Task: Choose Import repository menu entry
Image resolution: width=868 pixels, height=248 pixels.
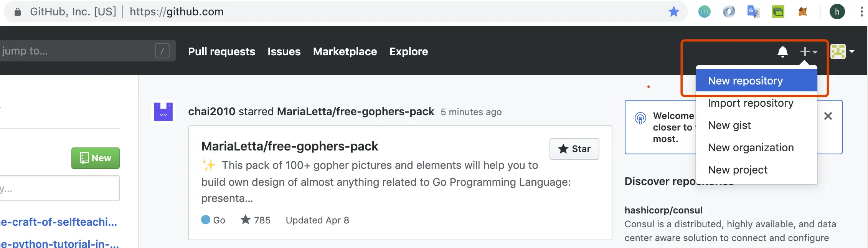Action: [751, 103]
